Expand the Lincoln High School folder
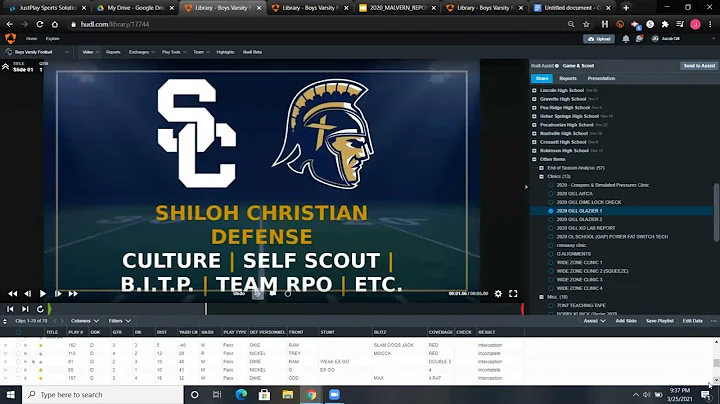The image size is (720, 404). point(534,90)
